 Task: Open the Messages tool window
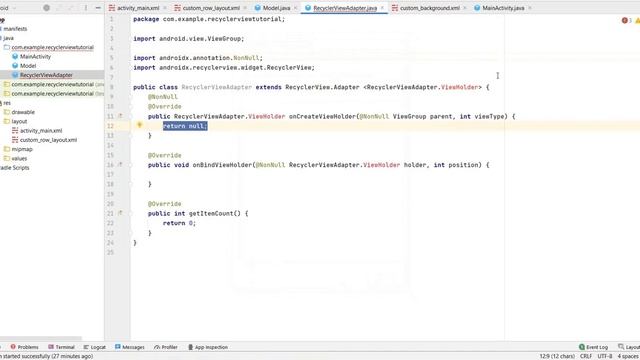click(x=130, y=347)
